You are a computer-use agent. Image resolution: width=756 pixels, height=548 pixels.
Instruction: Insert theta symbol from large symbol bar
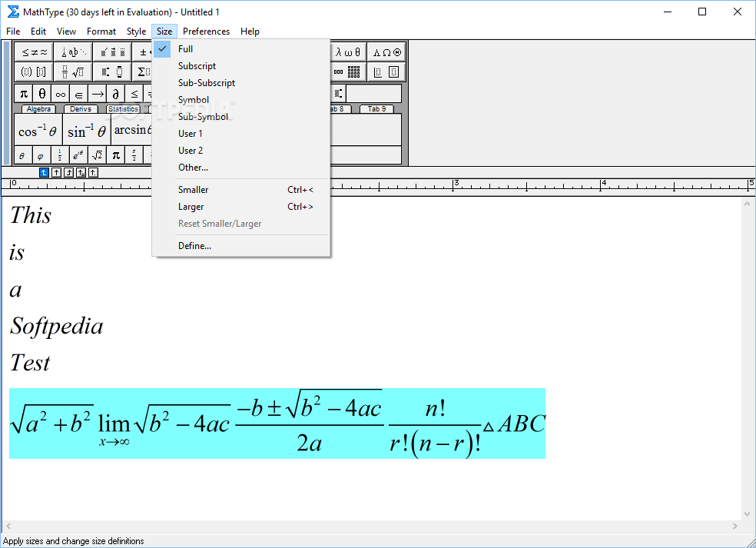point(42,94)
